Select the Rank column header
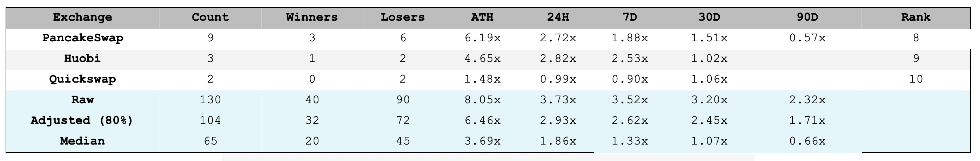The width and height of the screenshot is (980, 161). 916,17
